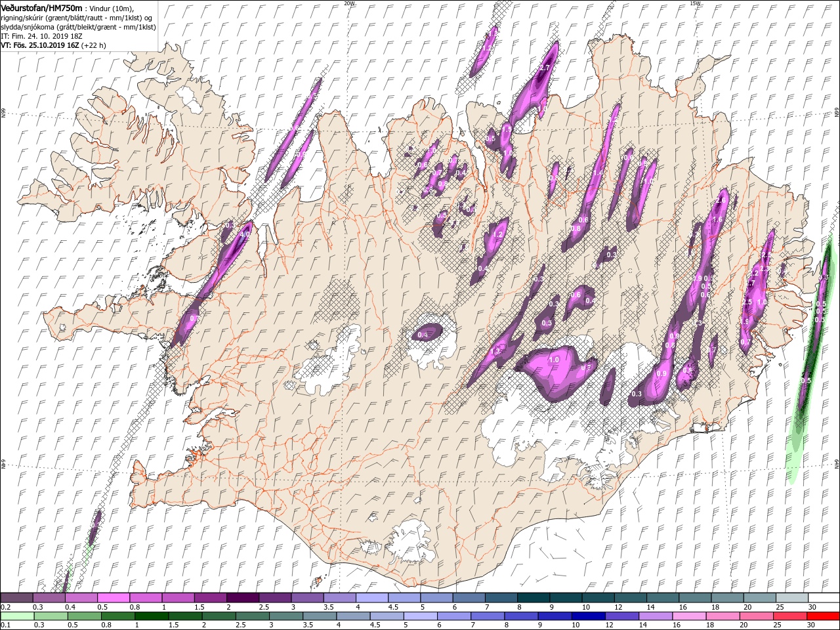The image size is (840, 630).
Task: Pick the rain scale swatch between 20 and 25
Action: tap(756, 616)
